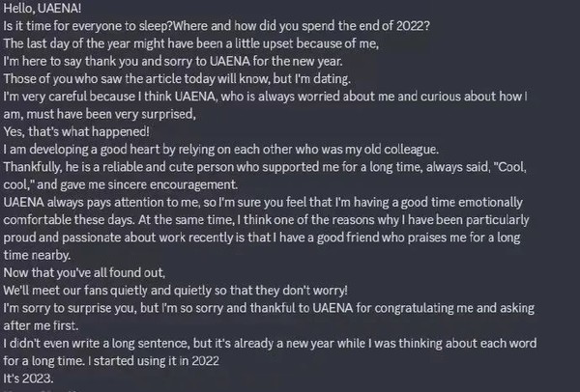Click the sentence starting 'The last day of the year'
The width and height of the screenshot is (580, 392).
190,43
